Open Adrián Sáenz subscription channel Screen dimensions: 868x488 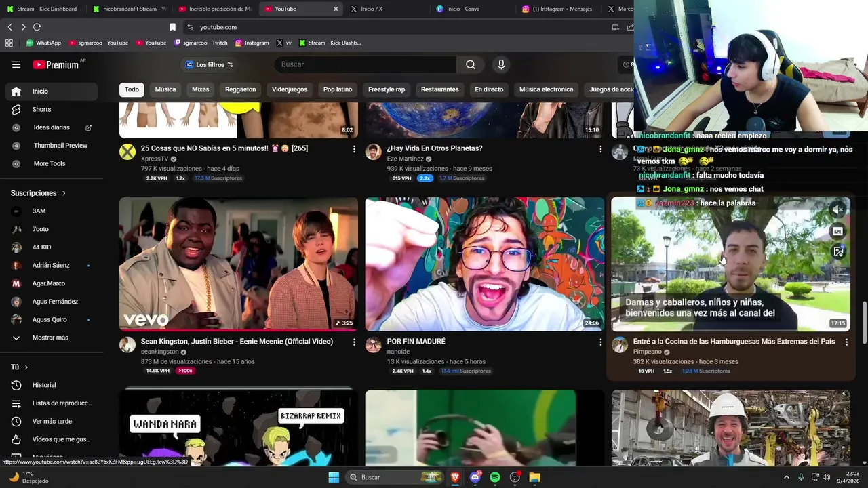[x=52, y=265]
